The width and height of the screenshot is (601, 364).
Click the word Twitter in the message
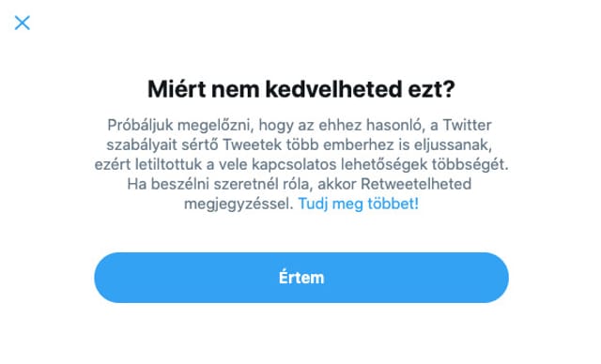coord(468,125)
